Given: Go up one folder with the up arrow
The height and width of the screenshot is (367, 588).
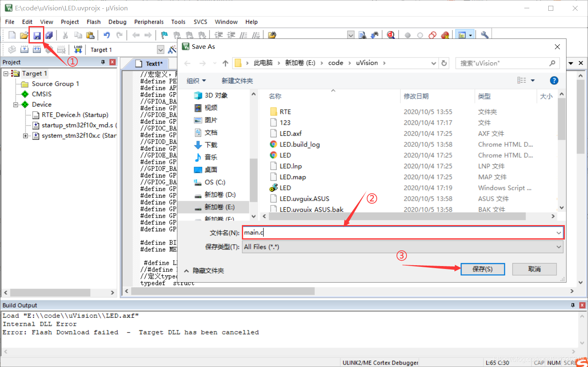Looking at the screenshot, I should (225, 63).
